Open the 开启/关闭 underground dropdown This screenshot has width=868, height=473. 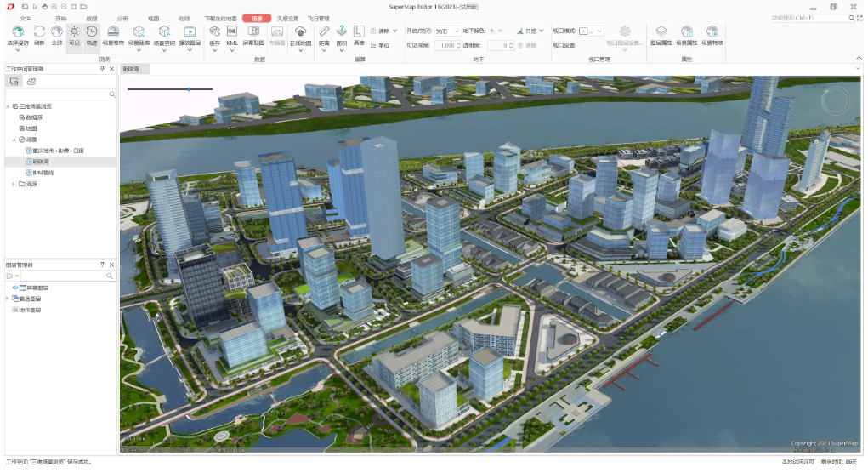pos(447,31)
